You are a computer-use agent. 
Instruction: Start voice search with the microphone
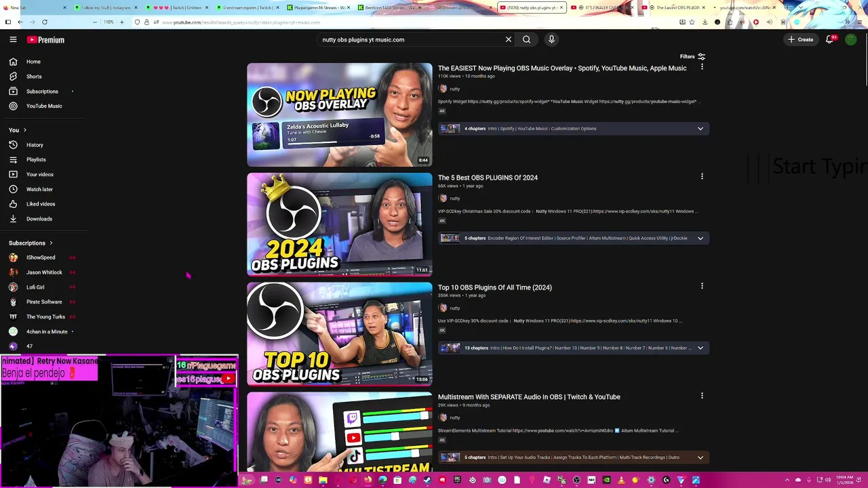point(551,39)
